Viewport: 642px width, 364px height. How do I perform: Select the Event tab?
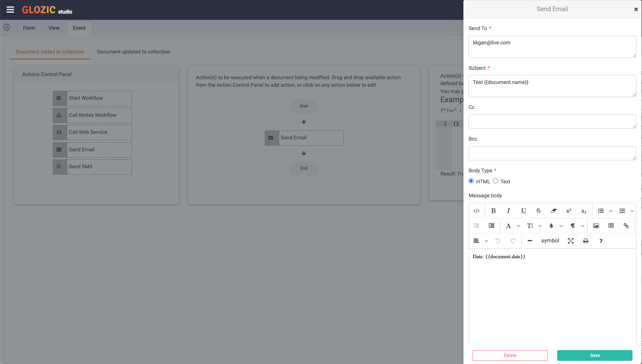pos(79,28)
